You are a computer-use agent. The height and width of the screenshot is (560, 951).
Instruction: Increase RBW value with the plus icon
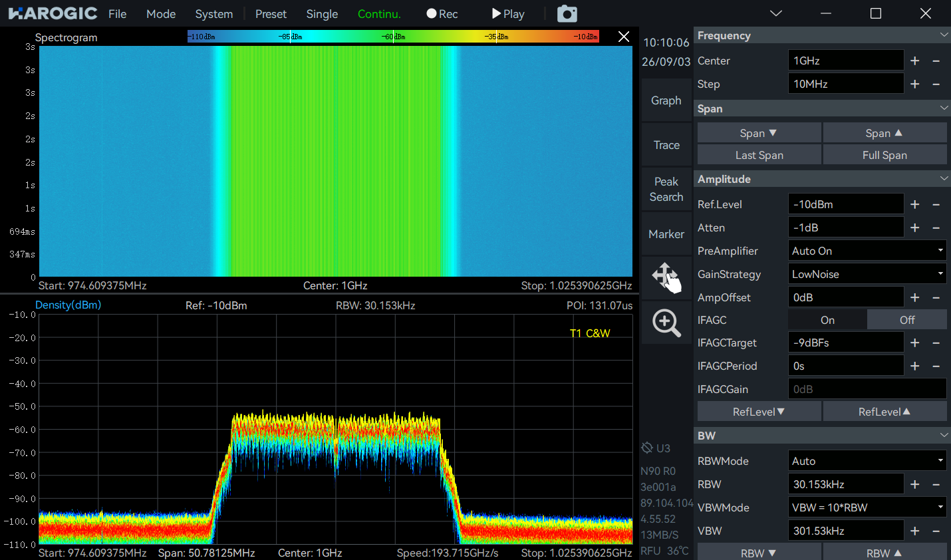click(915, 484)
